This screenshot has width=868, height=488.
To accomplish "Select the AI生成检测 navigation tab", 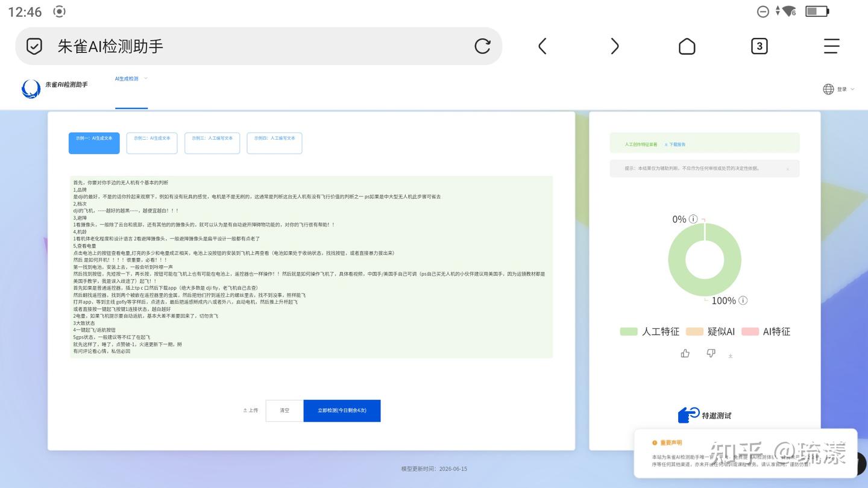I will pyautogui.click(x=127, y=79).
